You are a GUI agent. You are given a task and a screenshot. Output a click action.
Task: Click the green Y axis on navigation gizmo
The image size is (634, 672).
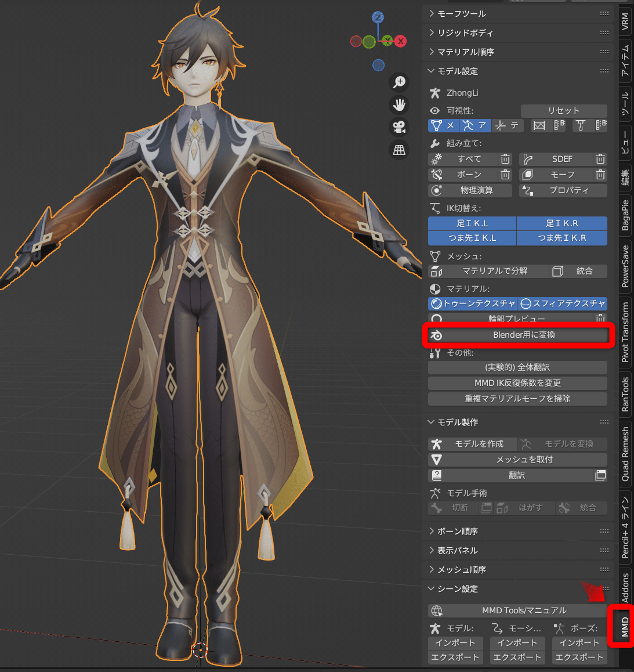coord(387,41)
